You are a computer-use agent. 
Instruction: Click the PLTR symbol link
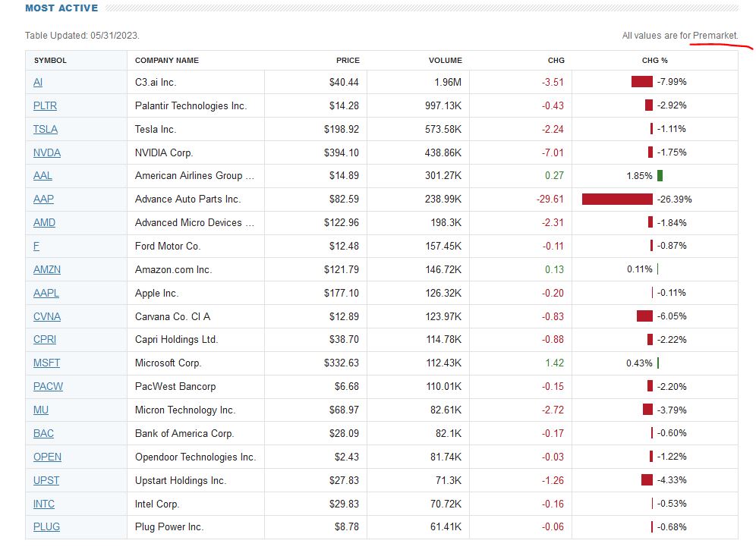click(45, 105)
